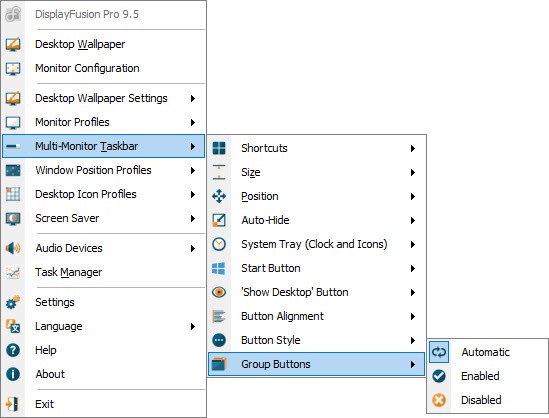The image size is (549, 418).
Task: Open the Help menu entry
Action: 104,350
